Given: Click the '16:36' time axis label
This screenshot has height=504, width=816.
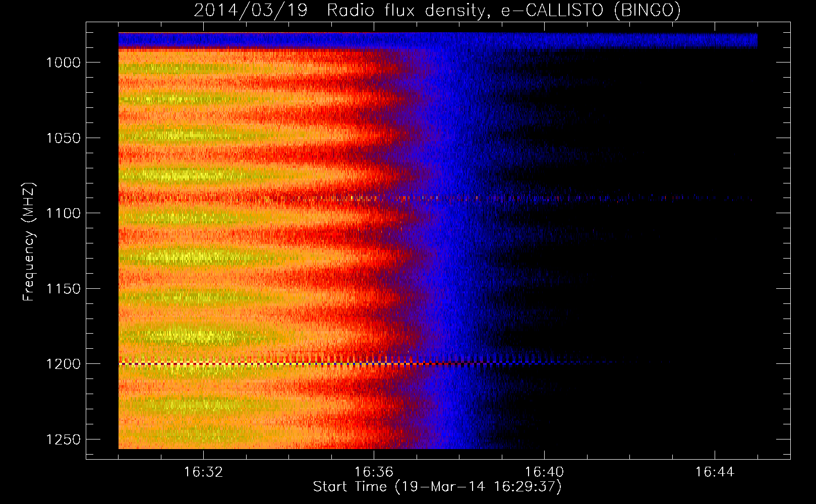Looking at the screenshot, I should point(374,472).
